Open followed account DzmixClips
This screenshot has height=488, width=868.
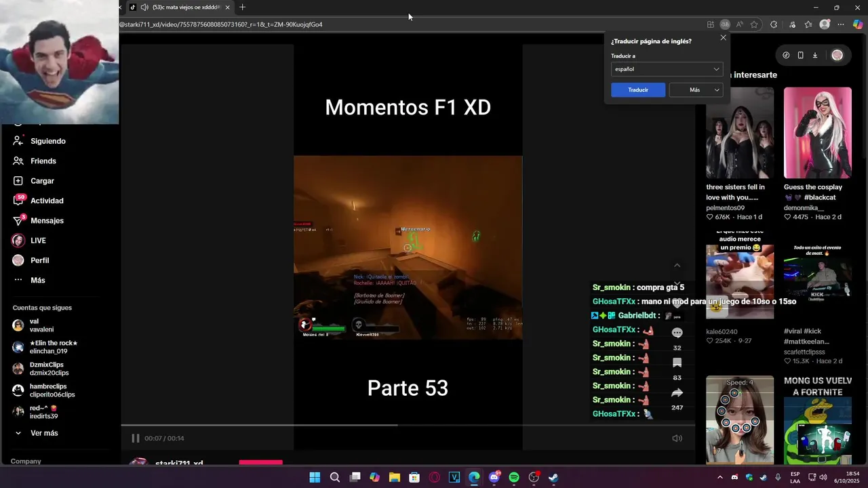(41, 369)
